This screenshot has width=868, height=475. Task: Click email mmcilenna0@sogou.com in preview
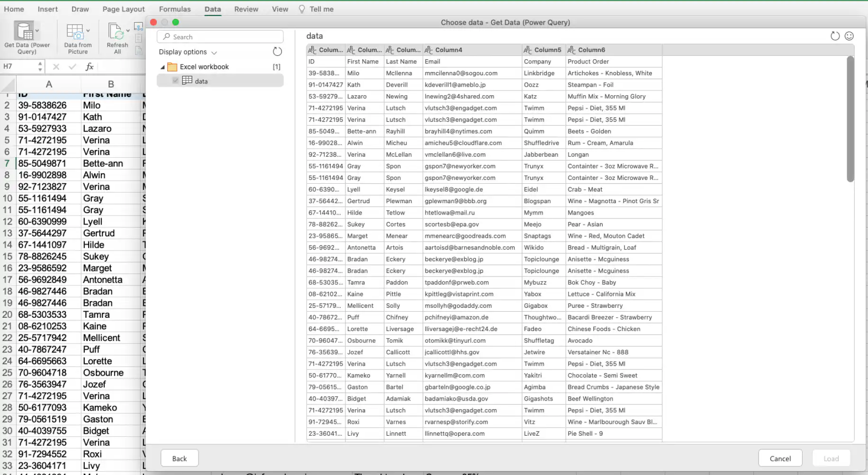pyautogui.click(x=472, y=73)
